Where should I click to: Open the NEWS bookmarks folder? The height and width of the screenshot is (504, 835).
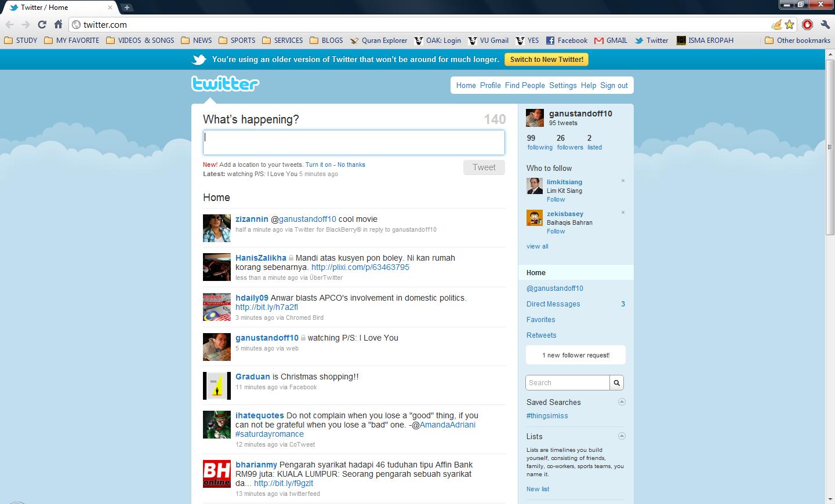point(197,41)
